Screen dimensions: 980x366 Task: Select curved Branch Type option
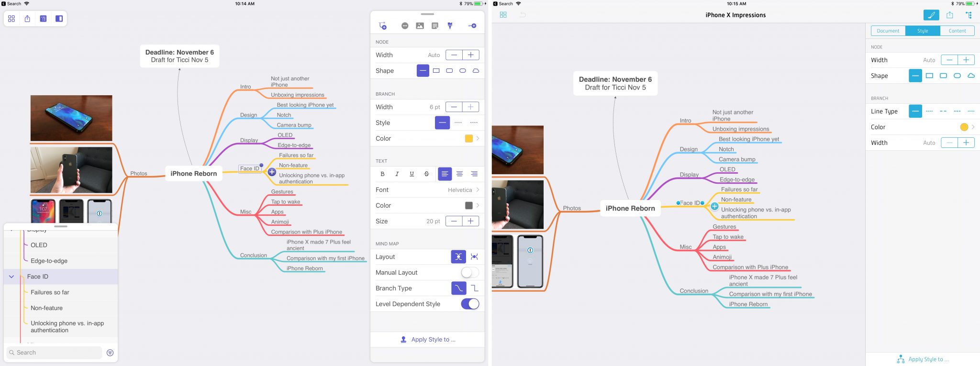pos(458,288)
